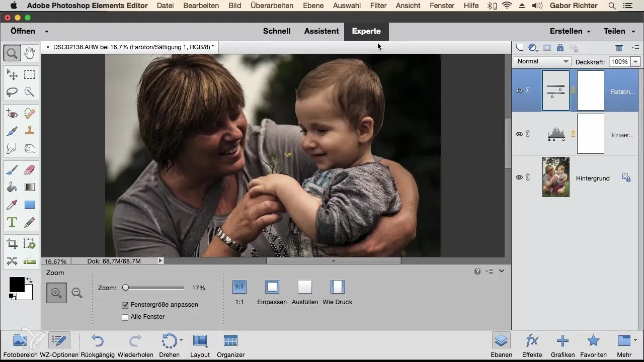Click the lock transparent pixels icon
This screenshot has height=362, width=644.
pyautogui.click(x=573, y=48)
